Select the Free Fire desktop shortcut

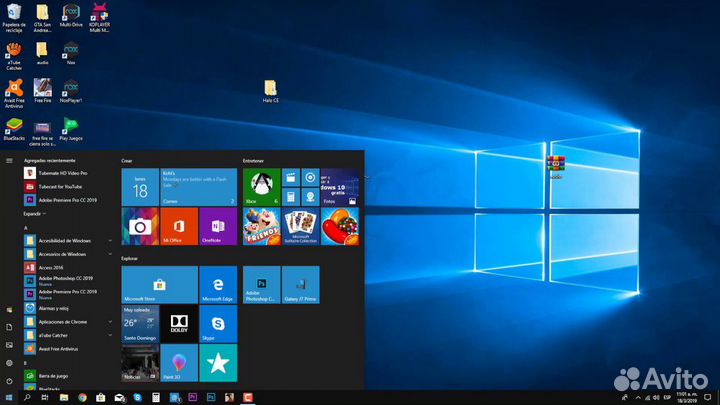pos(43,90)
